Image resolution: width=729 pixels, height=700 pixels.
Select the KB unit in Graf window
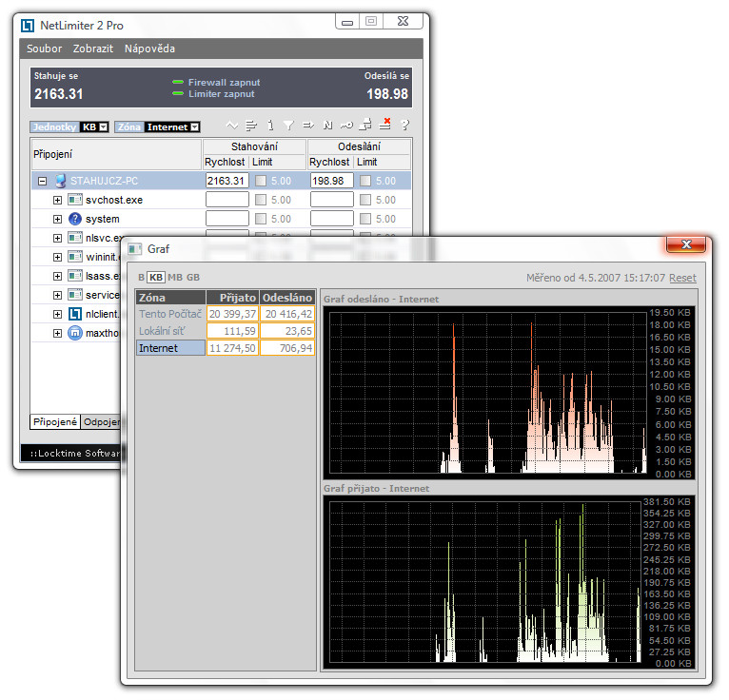click(156, 278)
